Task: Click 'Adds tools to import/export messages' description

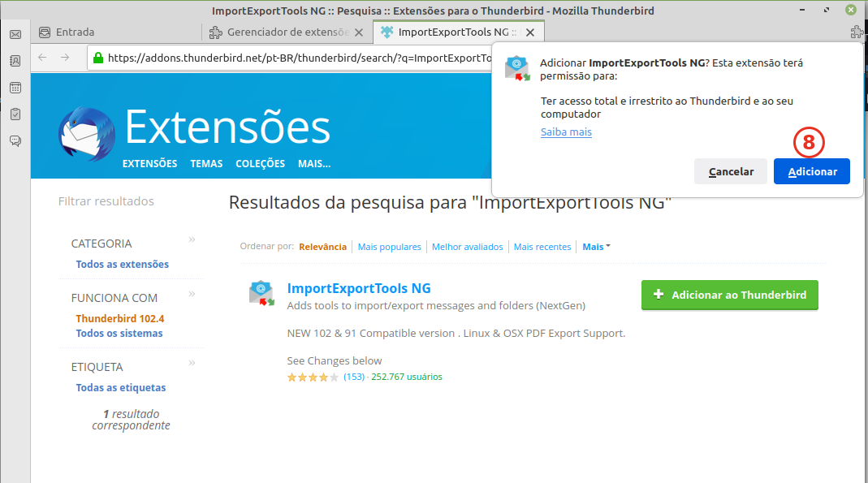Action: point(436,305)
